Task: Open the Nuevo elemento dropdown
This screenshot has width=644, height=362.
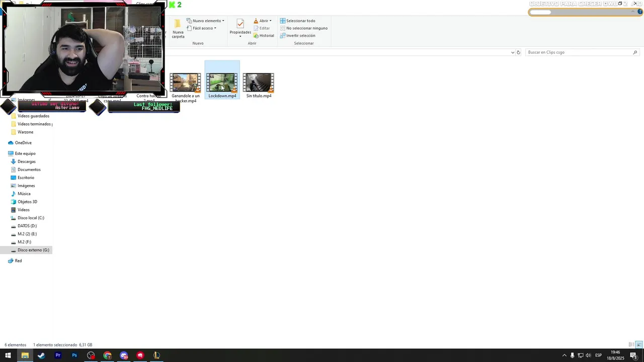Action: (205, 21)
